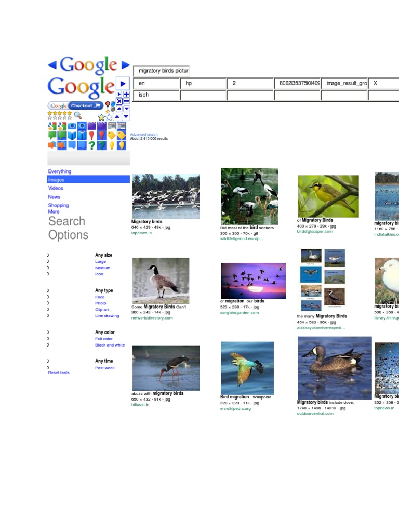This screenshot has height=532, width=399.
Task: Click the right blue arrow beside the top Google logo
Action: point(125,65)
